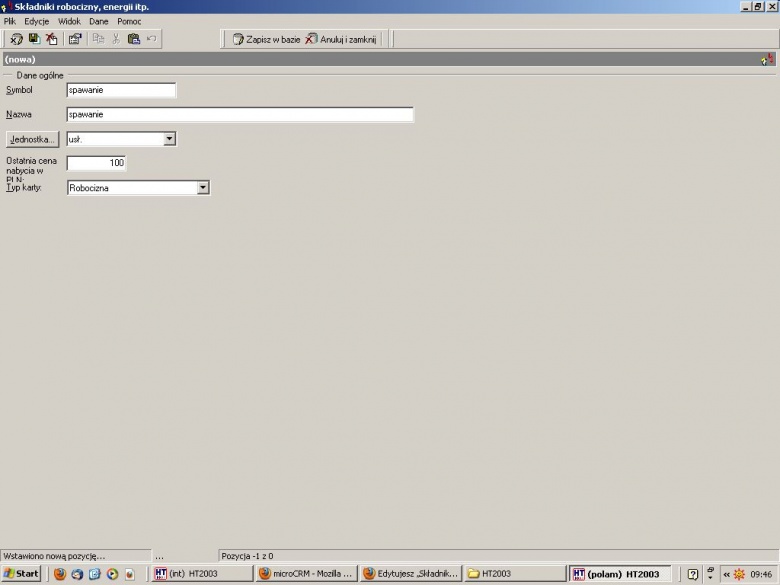
Task: Click the sun tray icon
Action: [x=739, y=574]
